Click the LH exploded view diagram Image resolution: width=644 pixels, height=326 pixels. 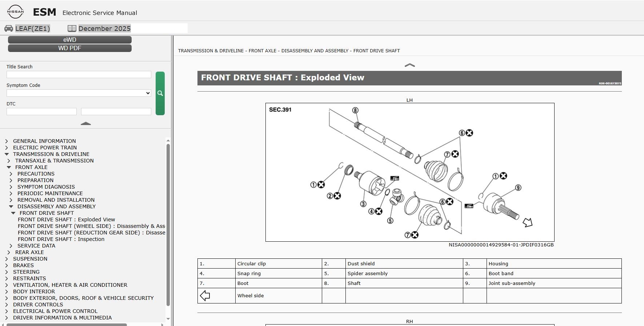click(410, 172)
